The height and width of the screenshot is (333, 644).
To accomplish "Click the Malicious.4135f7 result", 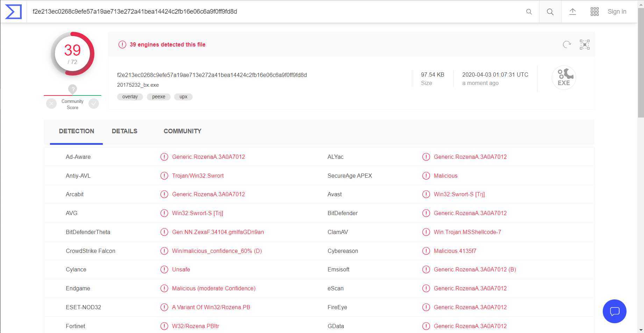I will point(455,251).
